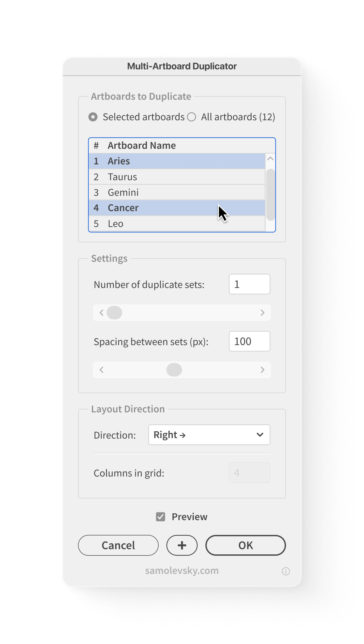The height and width of the screenshot is (644, 364).
Task: Select the Leo artboard row
Action: point(177,224)
